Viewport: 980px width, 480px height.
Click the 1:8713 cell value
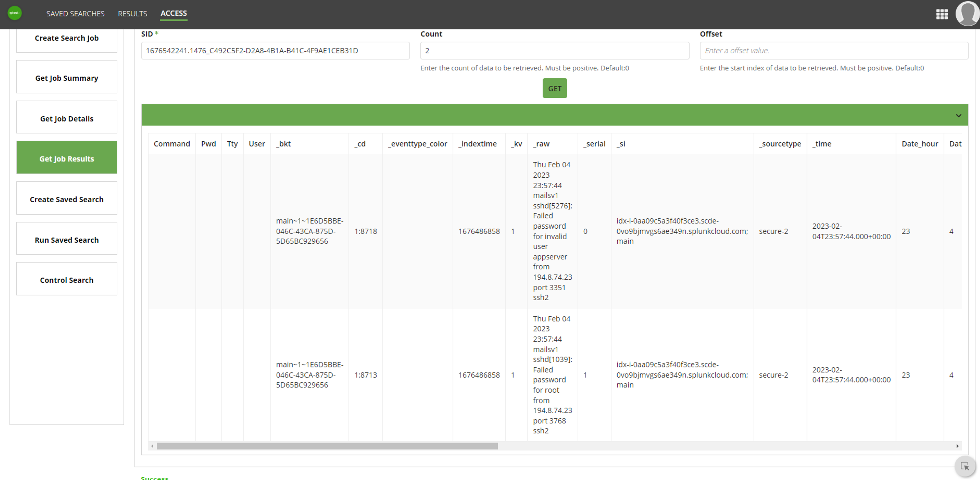tap(365, 375)
